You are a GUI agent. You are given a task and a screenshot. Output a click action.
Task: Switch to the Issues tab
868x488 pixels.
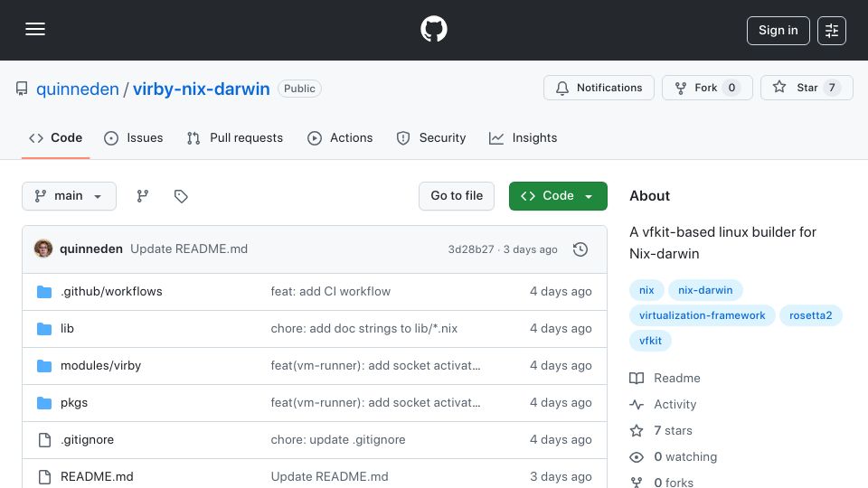point(134,137)
